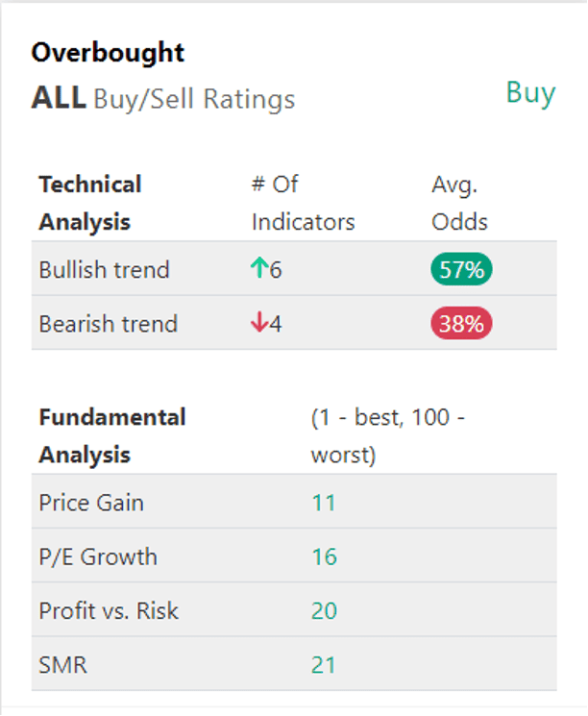
Task: Select the green 57% odds badge
Action: [461, 269]
